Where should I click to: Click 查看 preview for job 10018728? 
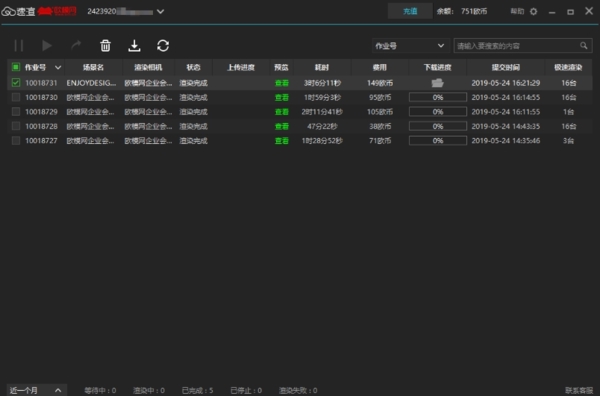[282, 127]
